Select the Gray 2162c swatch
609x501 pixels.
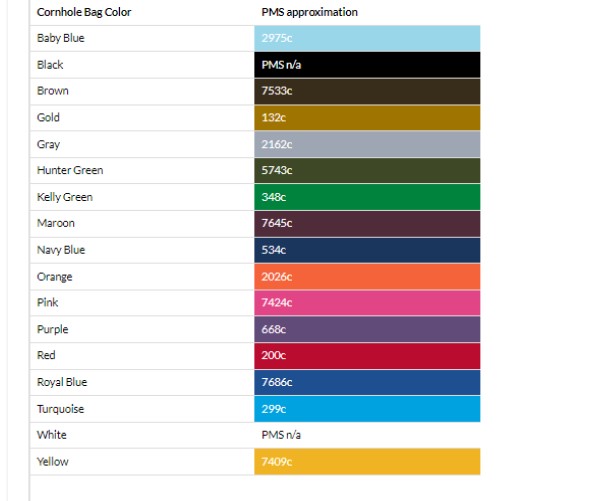click(367, 144)
